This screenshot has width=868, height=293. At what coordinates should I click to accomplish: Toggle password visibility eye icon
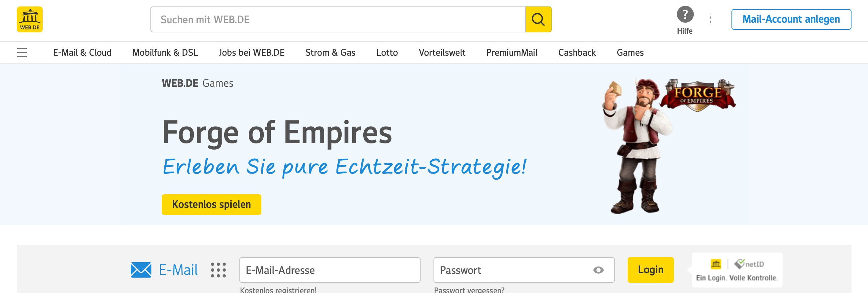coord(599,270)
